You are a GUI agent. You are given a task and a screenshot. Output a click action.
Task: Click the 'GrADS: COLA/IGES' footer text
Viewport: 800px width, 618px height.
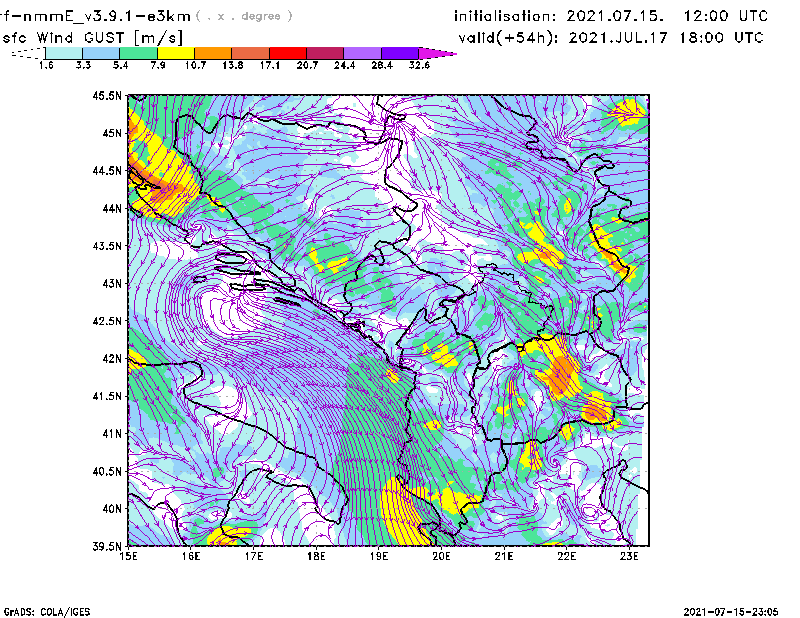[46, 612]
